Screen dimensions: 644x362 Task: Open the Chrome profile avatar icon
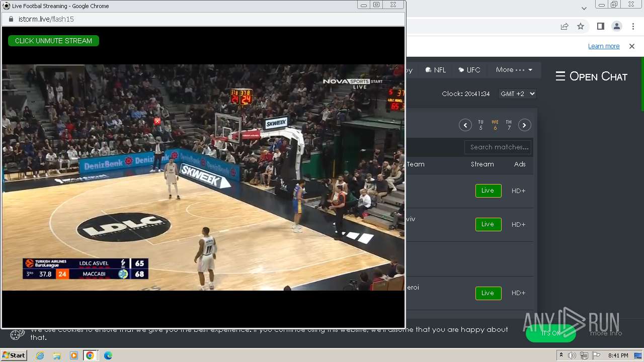pos(616,26)
